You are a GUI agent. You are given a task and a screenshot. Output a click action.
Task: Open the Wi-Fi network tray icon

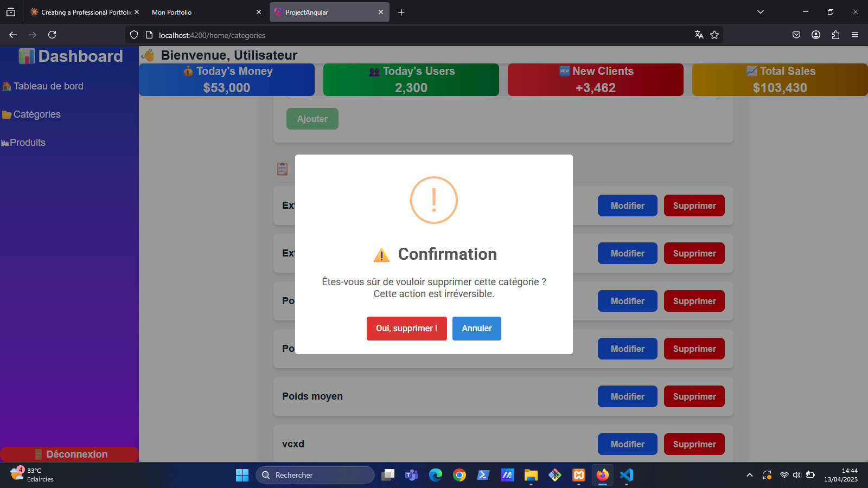(x=784, y=475)
